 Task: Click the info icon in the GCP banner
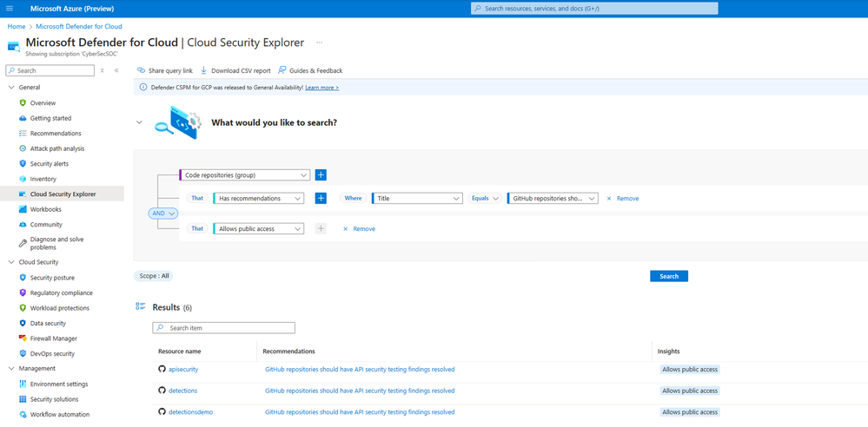[x=142, y=88]
